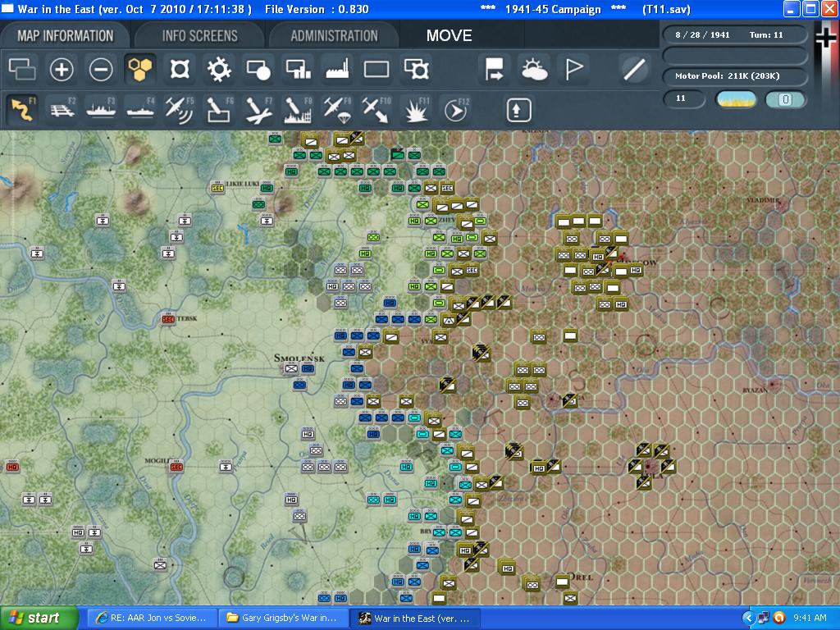Click the F12 end turn arrow icon

coord(456,109)
